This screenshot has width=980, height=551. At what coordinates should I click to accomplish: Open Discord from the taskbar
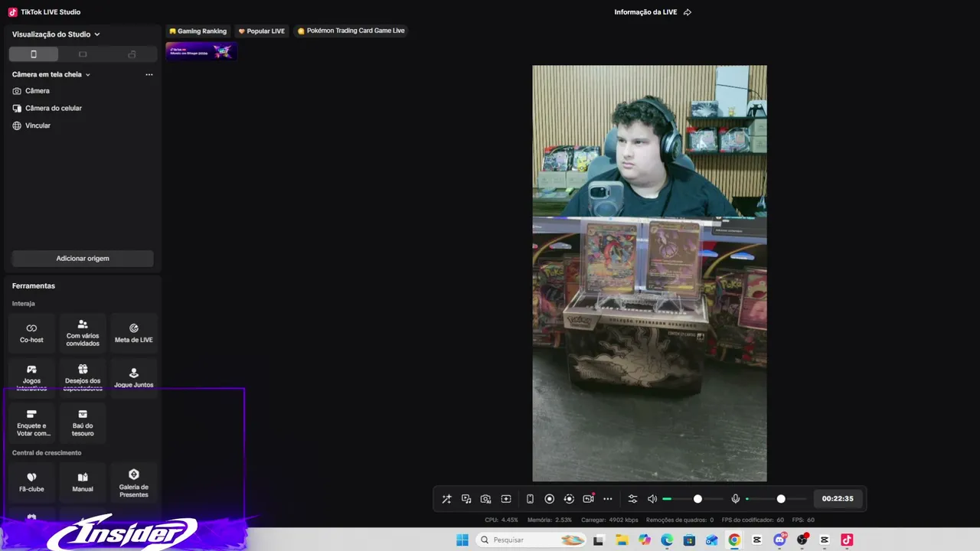780,540
